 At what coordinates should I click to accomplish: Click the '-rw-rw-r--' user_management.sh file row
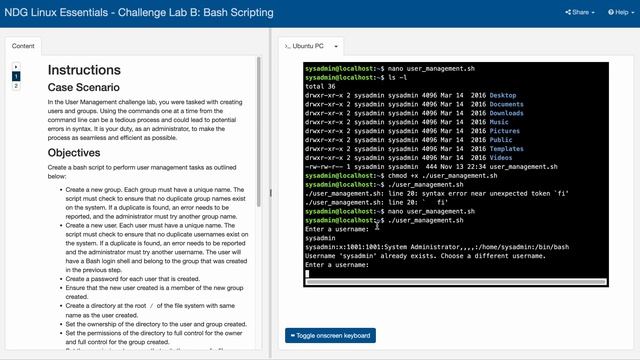[431, 167]
